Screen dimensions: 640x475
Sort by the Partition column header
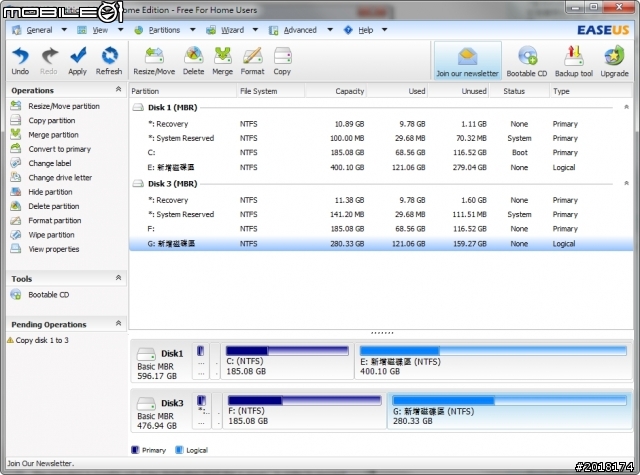click(183, 91)
